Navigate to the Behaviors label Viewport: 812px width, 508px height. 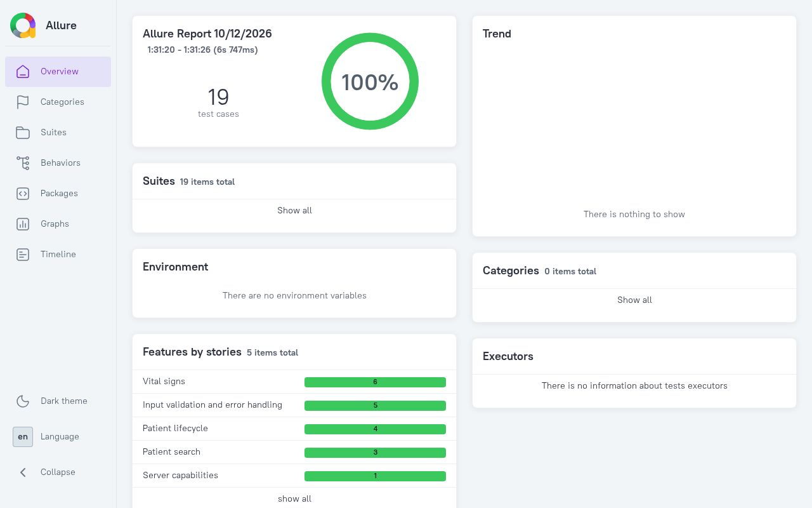point(60,163)
